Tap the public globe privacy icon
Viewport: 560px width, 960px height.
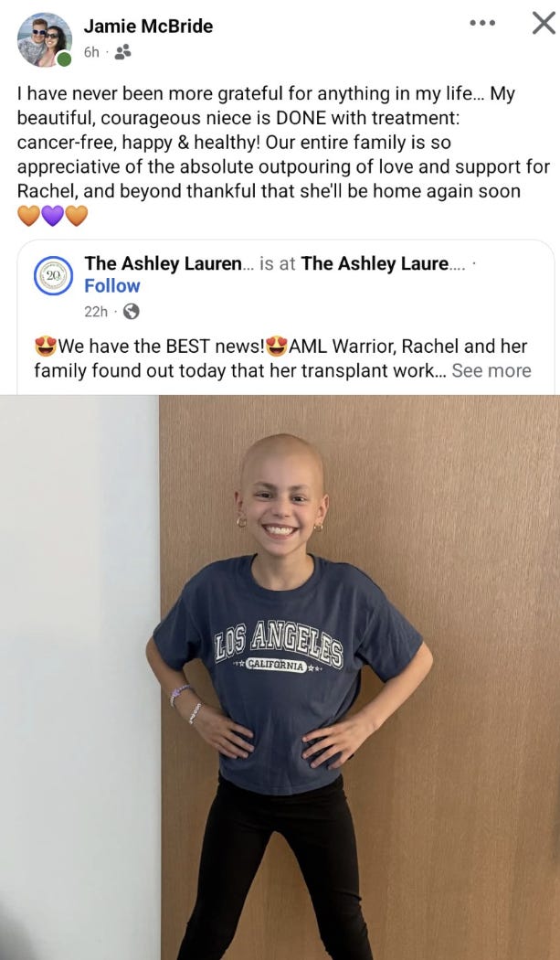[x=131, y=312]
